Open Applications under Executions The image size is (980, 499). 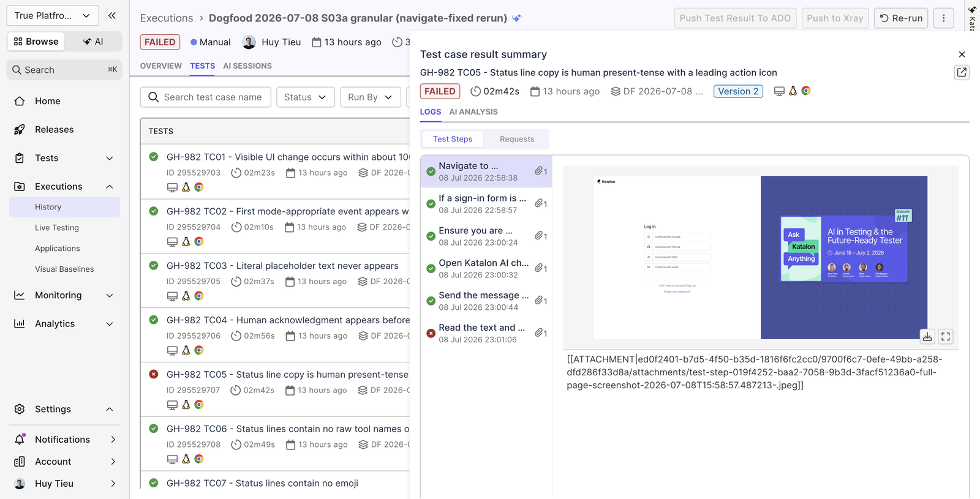58,249
